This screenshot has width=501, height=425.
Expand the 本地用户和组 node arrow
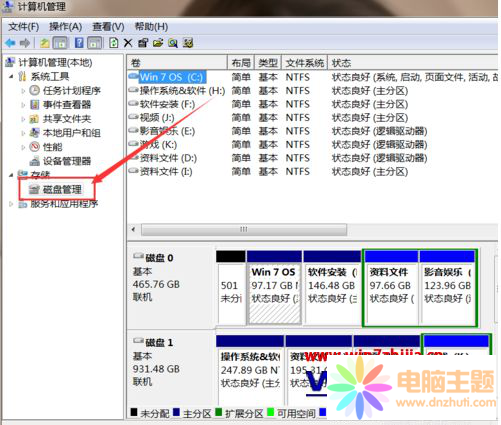[23, 133]
